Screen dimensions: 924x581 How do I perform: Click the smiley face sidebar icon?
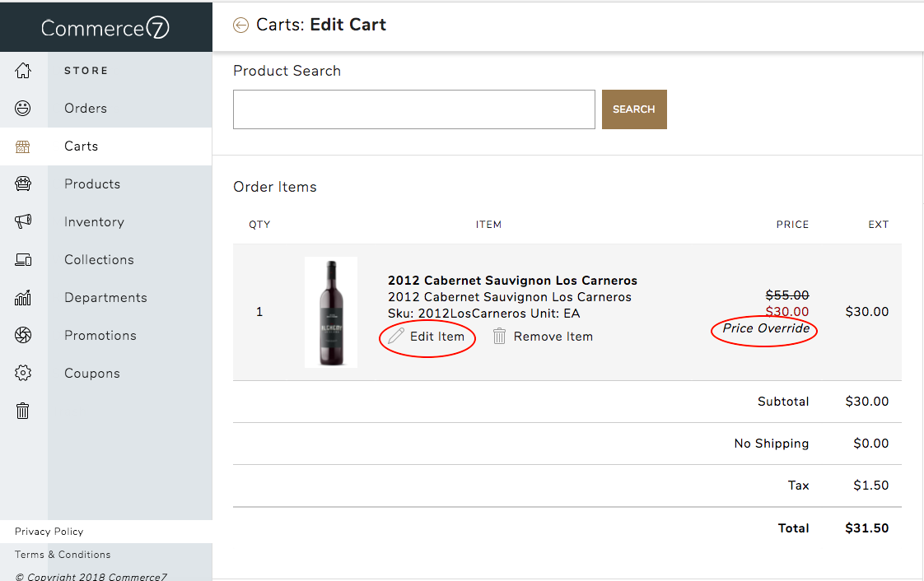click(x=23, y=109)
